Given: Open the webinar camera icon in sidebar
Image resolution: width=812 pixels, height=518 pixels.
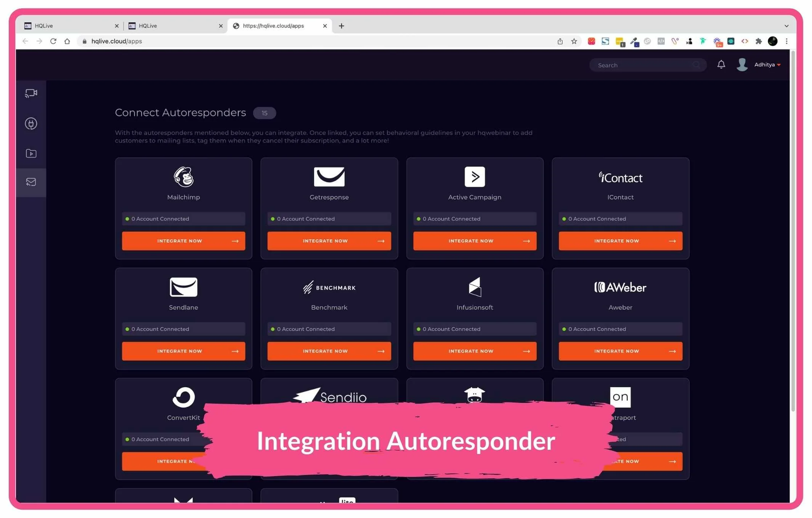Looking at the screenshot, I should pos(31,93).
